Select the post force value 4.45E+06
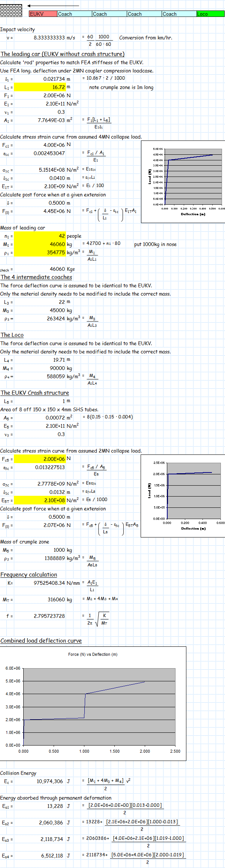225x868 pixels. [x=54, y=211]
